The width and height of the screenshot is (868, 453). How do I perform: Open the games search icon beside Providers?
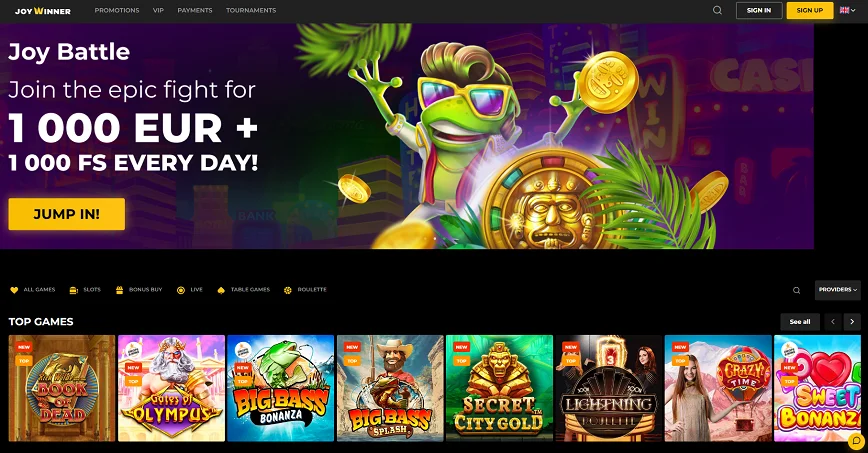coord(797,290)
